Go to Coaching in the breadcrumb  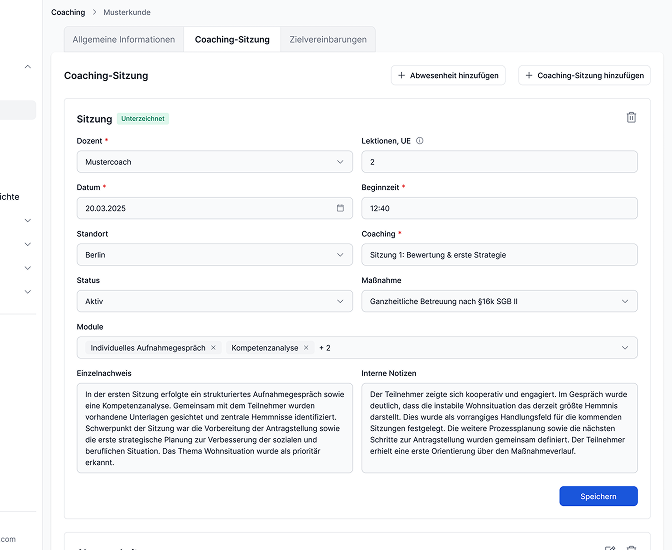pyautogui.click(x=68, y=12)
